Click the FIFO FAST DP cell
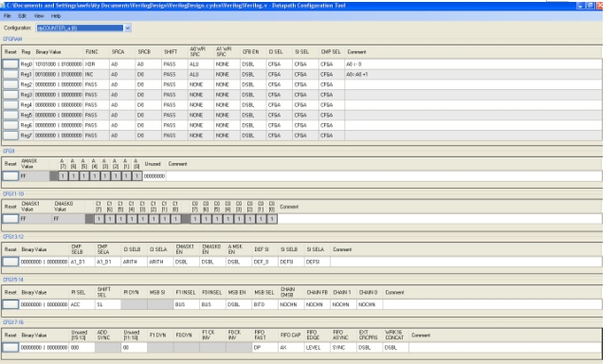This screenshot has width=616, height=364. [x=264, y=348]
